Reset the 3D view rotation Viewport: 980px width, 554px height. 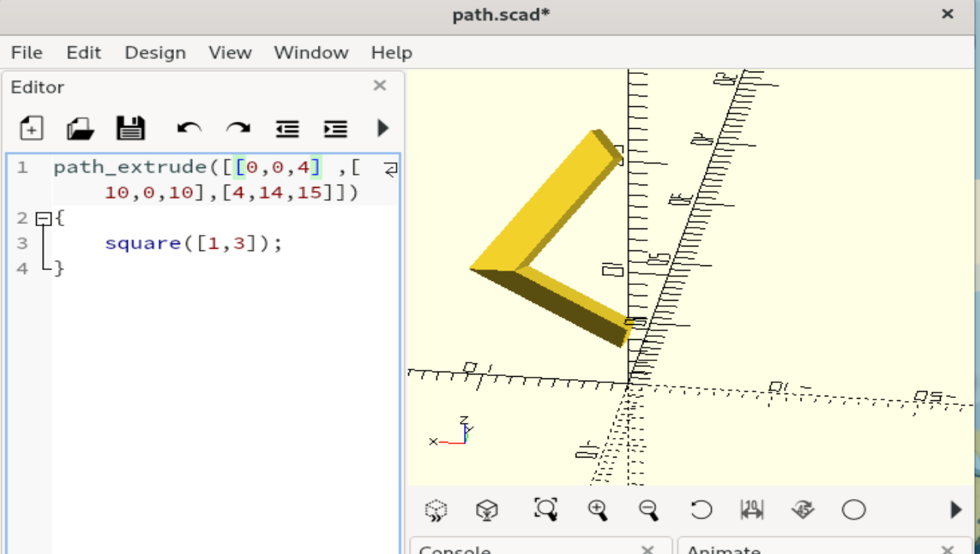click(x=701, y=510)
